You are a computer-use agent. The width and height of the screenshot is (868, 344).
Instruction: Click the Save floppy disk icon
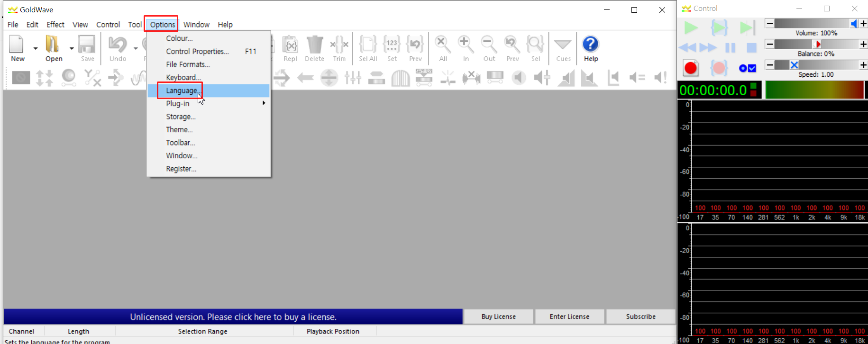87,45
